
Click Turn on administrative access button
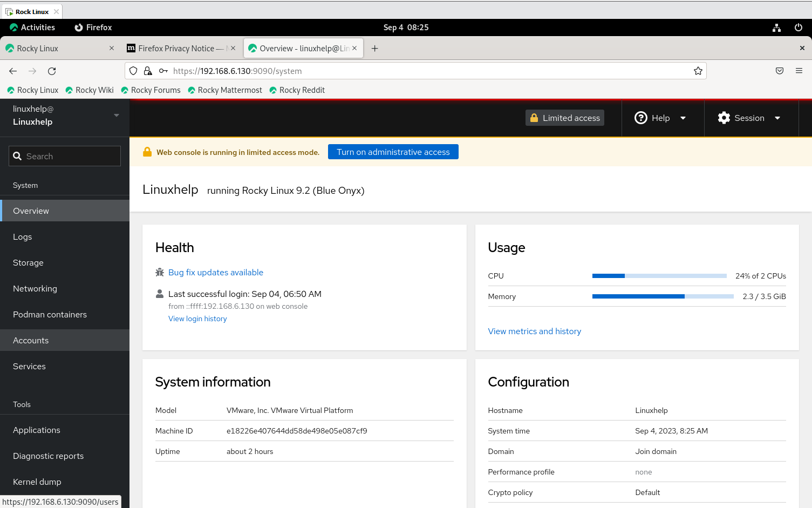tap(393, 152)
